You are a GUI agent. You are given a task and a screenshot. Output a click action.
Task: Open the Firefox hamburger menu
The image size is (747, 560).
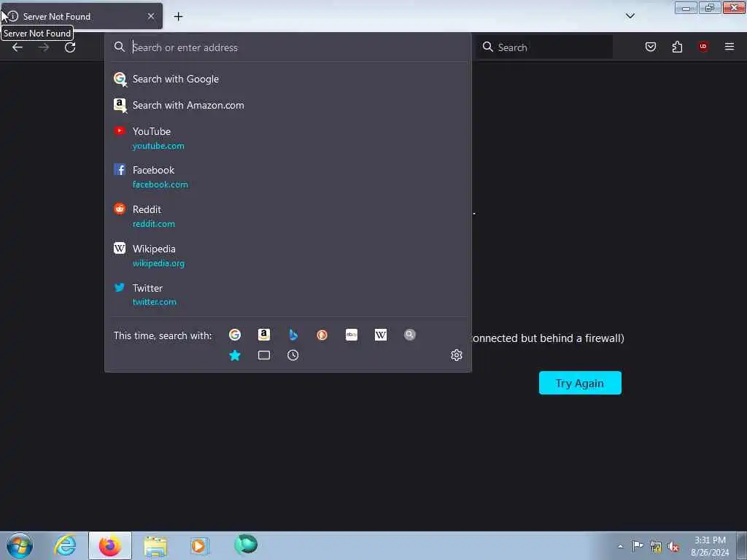tap(729, 47)
